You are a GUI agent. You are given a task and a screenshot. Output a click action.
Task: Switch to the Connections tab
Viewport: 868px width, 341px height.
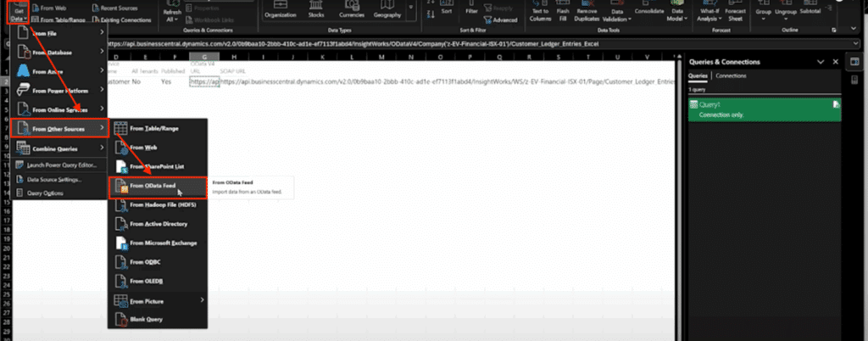point(730,75)
